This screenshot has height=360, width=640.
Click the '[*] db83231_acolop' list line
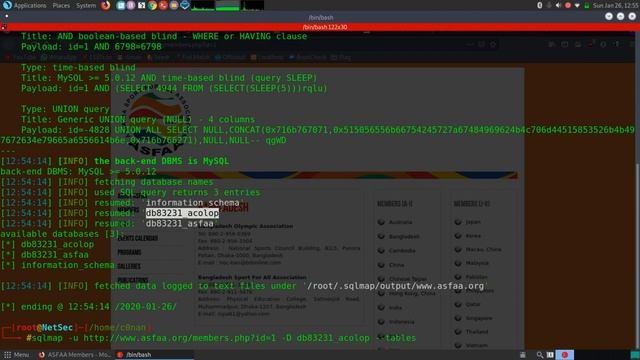point(47,244)
